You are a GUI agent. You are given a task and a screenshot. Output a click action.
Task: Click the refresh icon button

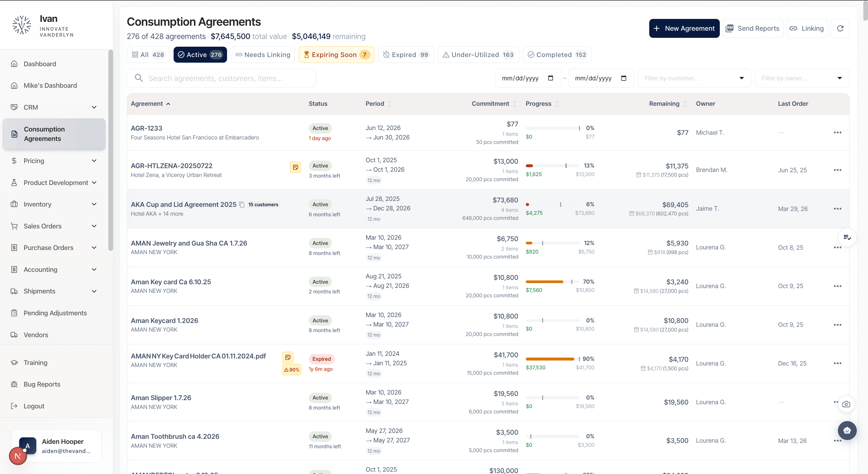[x=840, y=28]
